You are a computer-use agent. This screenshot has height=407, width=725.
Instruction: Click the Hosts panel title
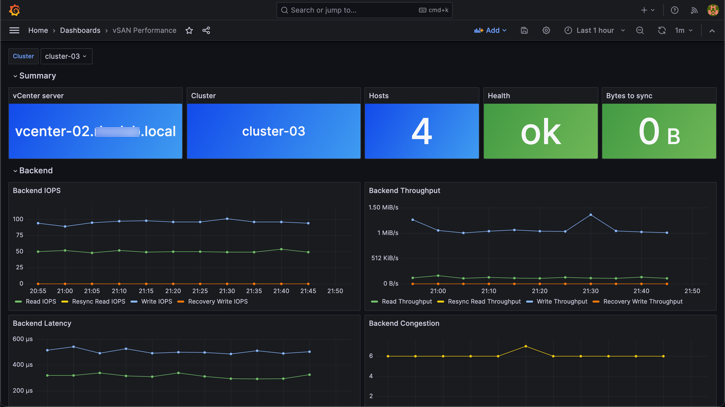pos(378,96)
